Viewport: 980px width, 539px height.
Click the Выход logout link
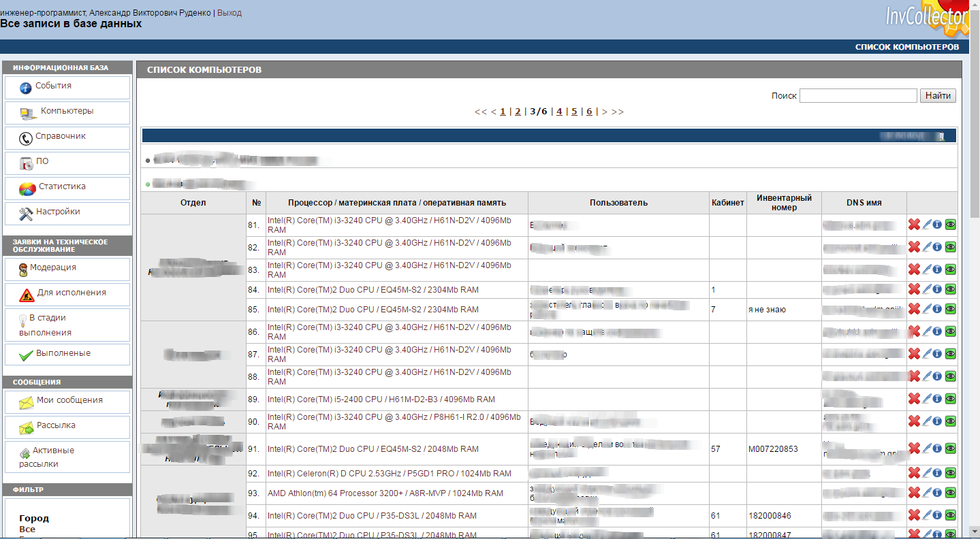[x=230, y=13]
